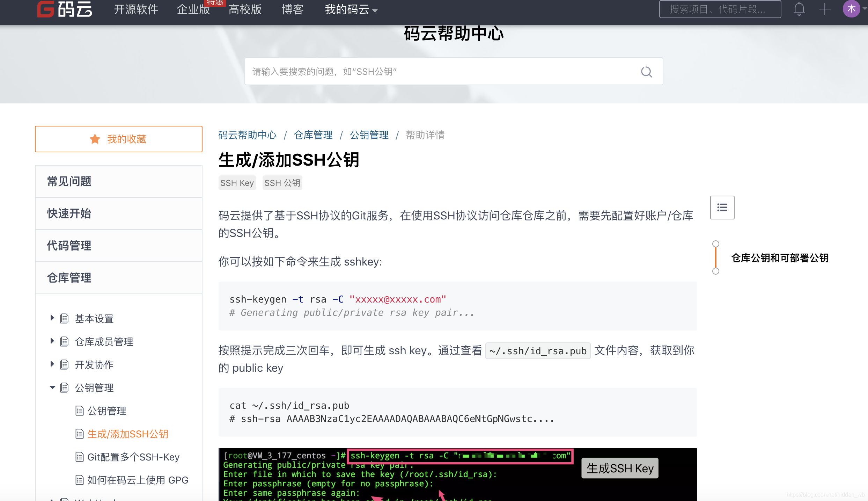Click the 我的收藏 button
The height and width of the screenshot is (501, 868).
coord(119,139)
